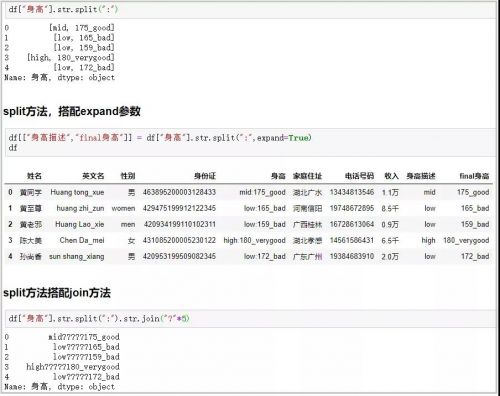Viewport: 500px width, 396px height.
Task: Click the code cell with str.join('?'*5)
Action: click(251, 318)
